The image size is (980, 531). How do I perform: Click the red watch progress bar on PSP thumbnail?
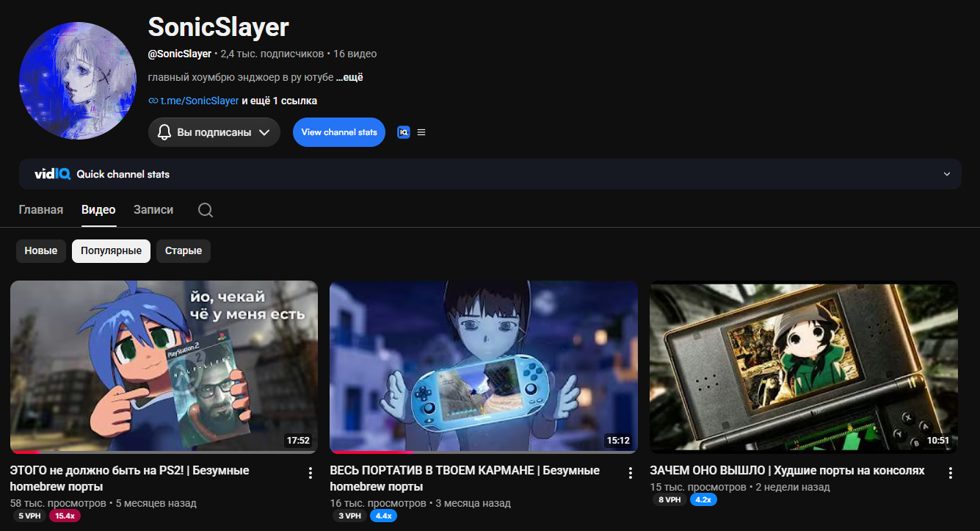point(371,452)
